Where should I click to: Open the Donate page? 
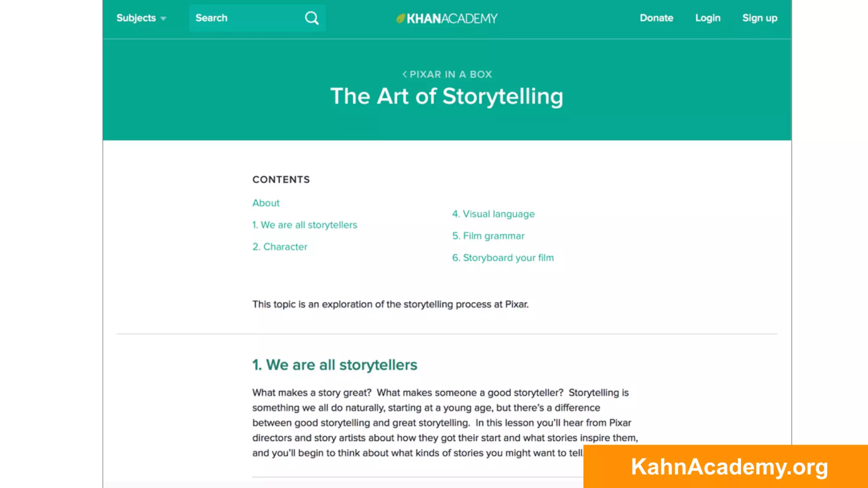click(656, 18)
